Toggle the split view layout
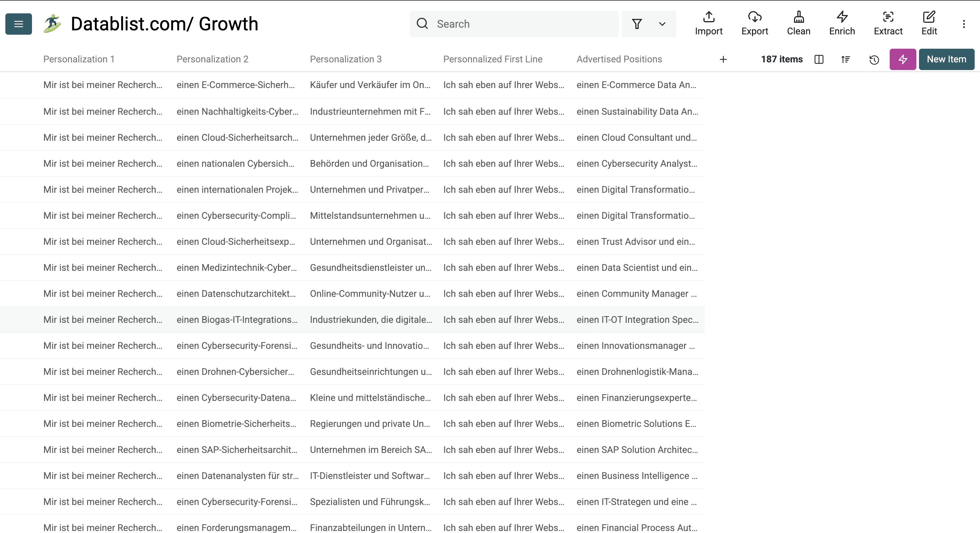980x533 pixels. tap(819, 59)
